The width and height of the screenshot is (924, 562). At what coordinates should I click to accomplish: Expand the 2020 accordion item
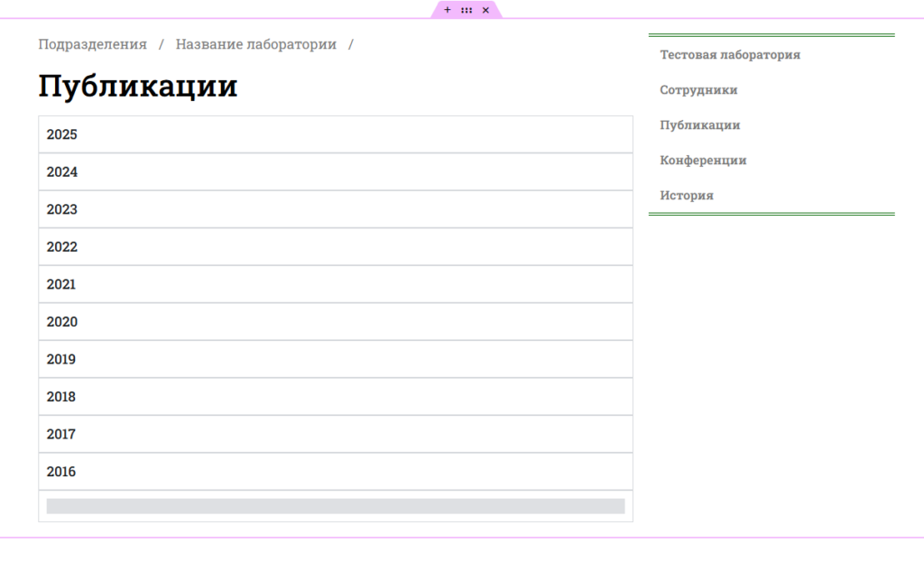click(x=335, y=322)
